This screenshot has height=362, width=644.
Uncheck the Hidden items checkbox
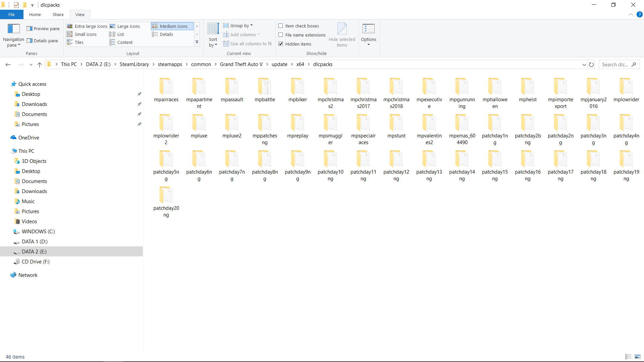(x=281, y=44)
